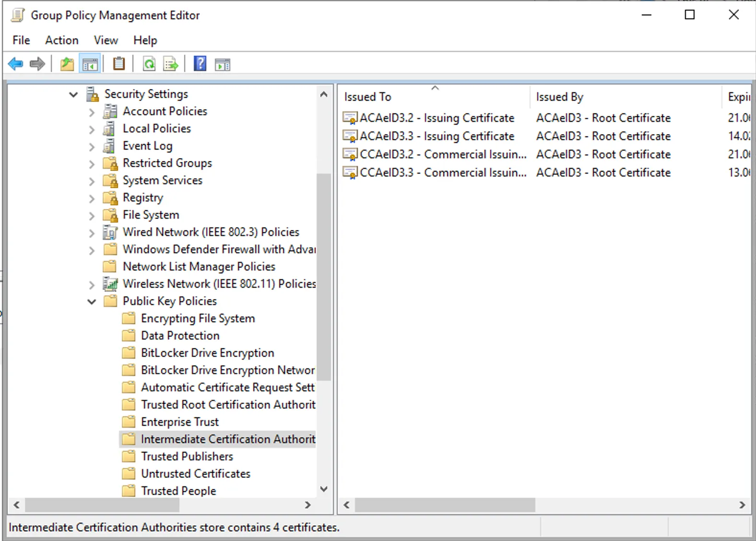Open Help via blue question mark icon
This screenshot has height=541, width=756.
[x=200, y=64]
